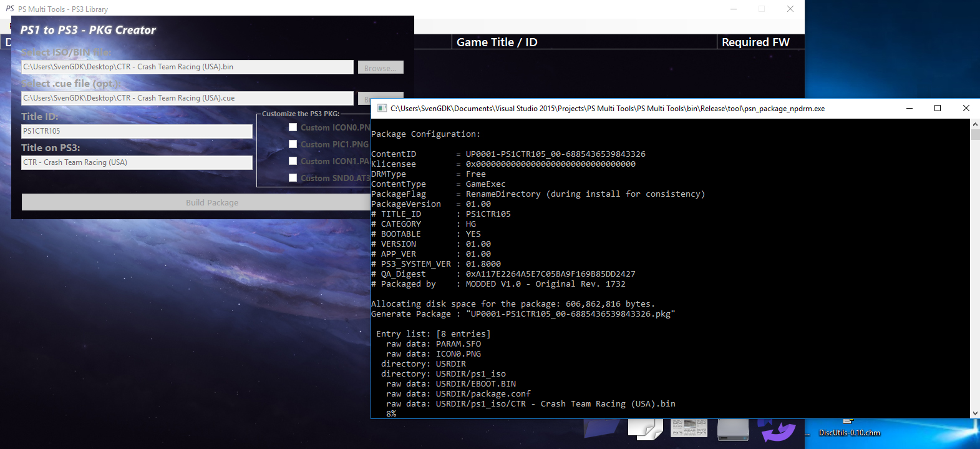
Task: Click the PS1 to PS3 - PKG Creator heading
Action: 88,30
